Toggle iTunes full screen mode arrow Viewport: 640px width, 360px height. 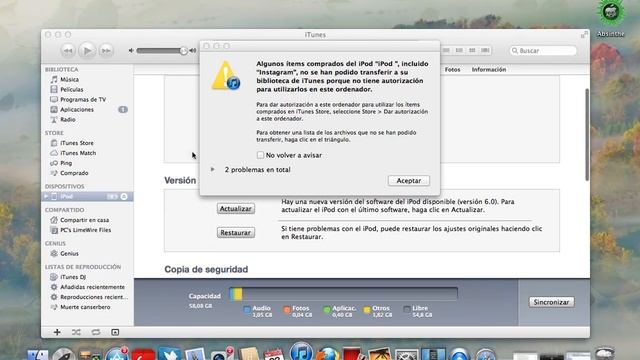584,35
